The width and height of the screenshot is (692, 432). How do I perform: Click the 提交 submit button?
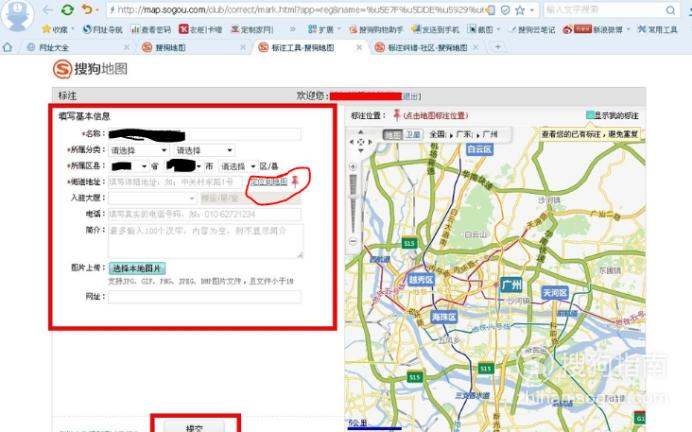tap(194, 426)
